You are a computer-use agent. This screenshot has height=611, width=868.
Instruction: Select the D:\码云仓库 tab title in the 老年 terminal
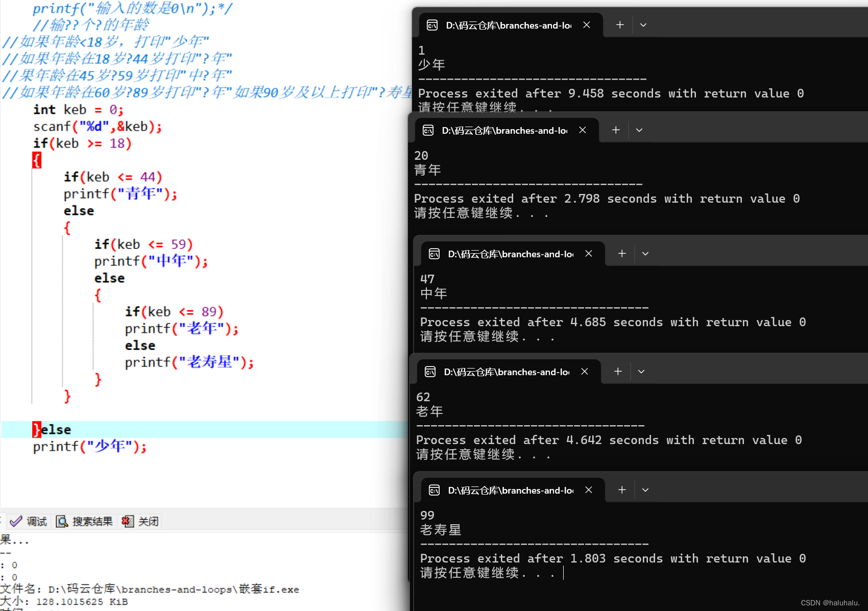click(x=507, y=372)
